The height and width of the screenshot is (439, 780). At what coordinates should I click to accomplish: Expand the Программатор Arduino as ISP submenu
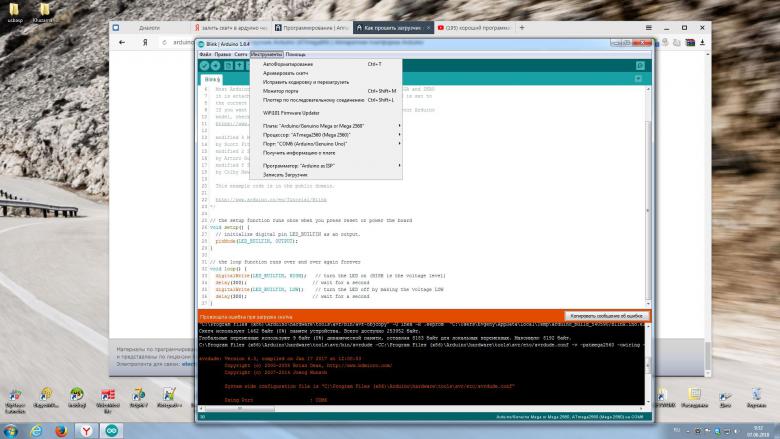(x=325, y=166)
